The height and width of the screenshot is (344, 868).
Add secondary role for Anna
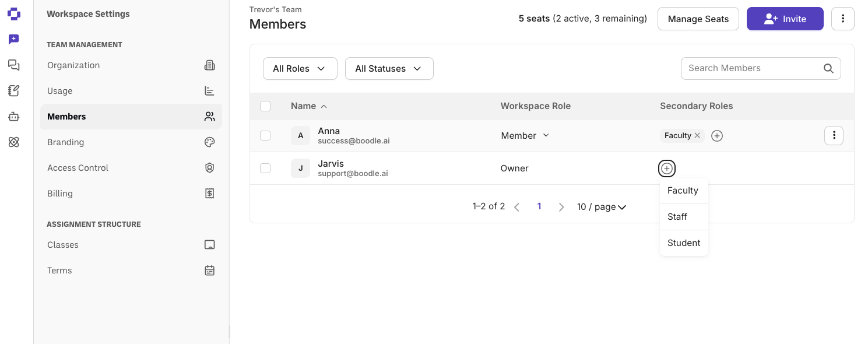717,136
